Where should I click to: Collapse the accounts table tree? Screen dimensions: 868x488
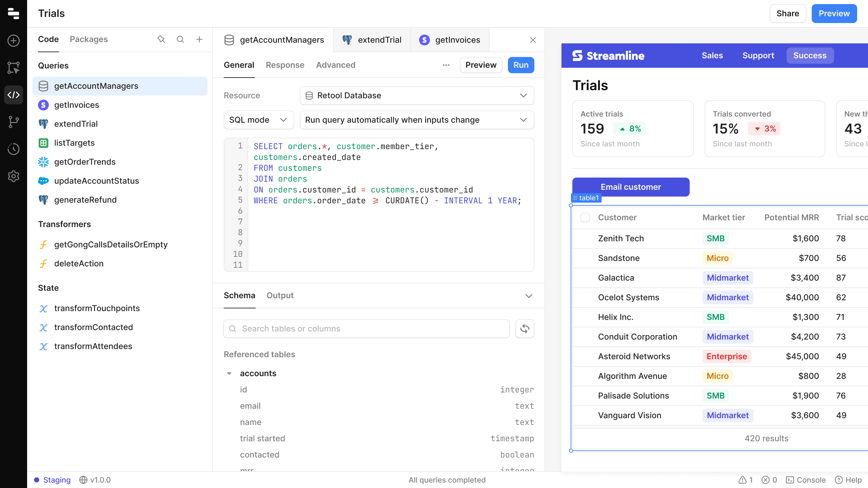[229, 373]
